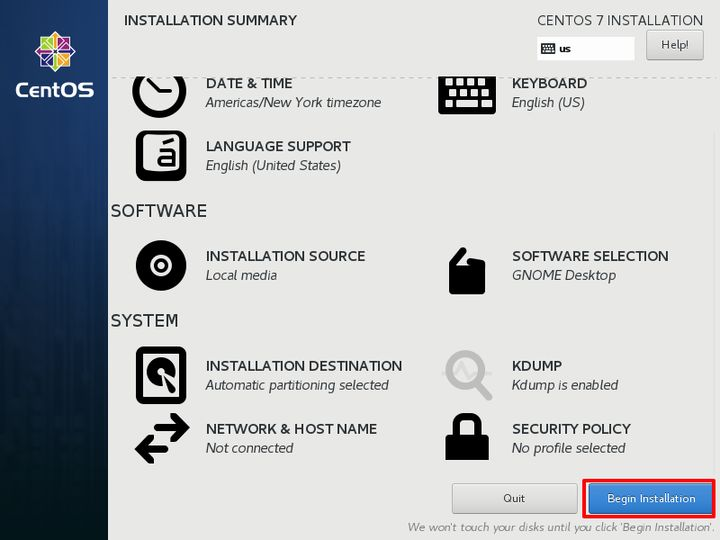Select 'English (US)' keyboard status
720x540 pixels.
(548, 103)
